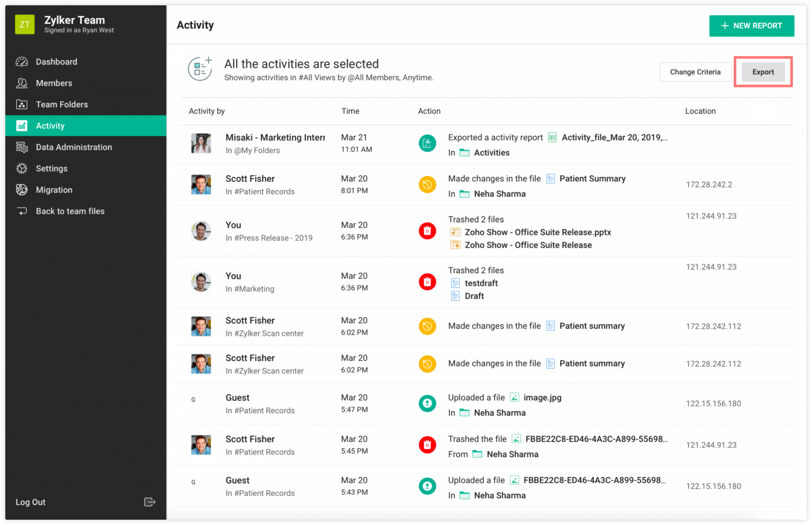Open Change Criteria
The height and width of the screenshot is (525, 812).
(x=695, y=72)
